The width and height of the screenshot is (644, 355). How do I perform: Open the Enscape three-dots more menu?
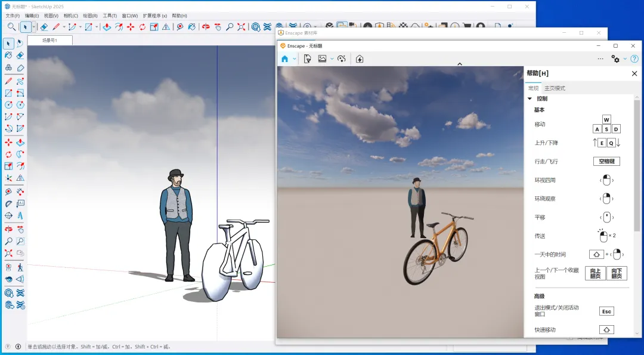click(600, 58)
